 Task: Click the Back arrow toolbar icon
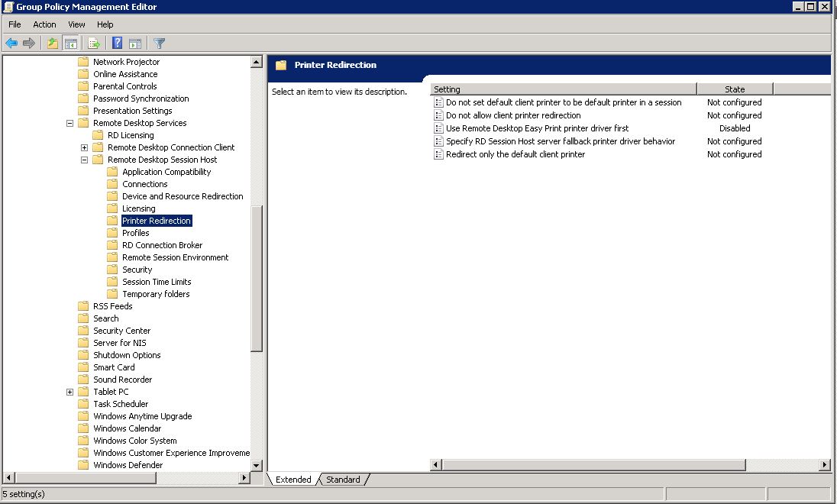[x=11, y=44]
